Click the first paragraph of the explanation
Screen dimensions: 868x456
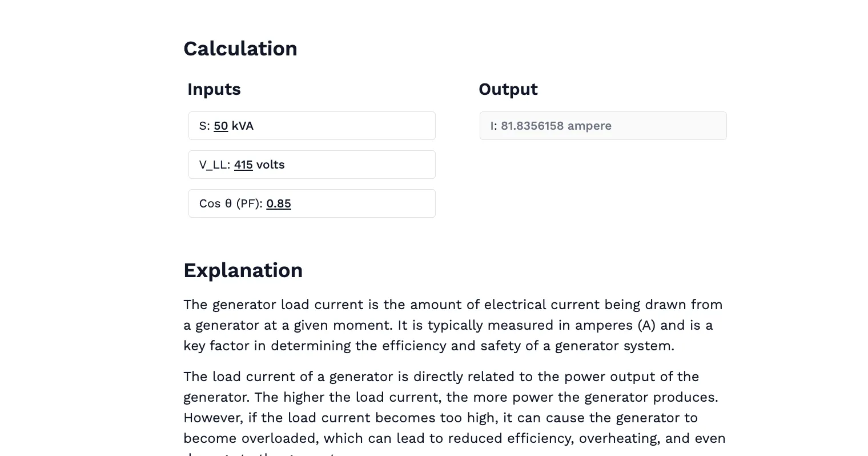point(451,325)
